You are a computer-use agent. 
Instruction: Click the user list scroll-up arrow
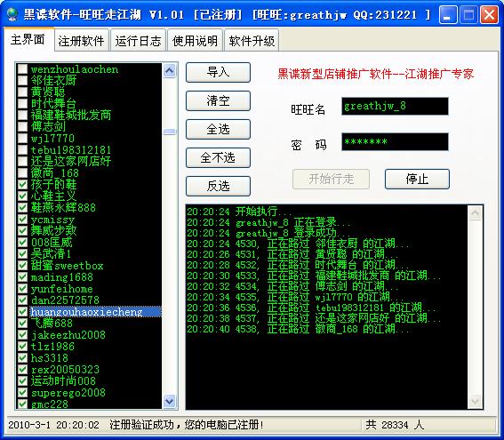coord(170,70)
